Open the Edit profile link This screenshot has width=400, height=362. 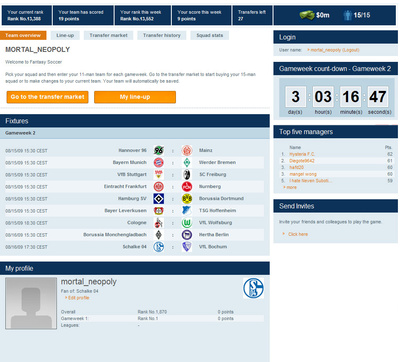[77, 298]
